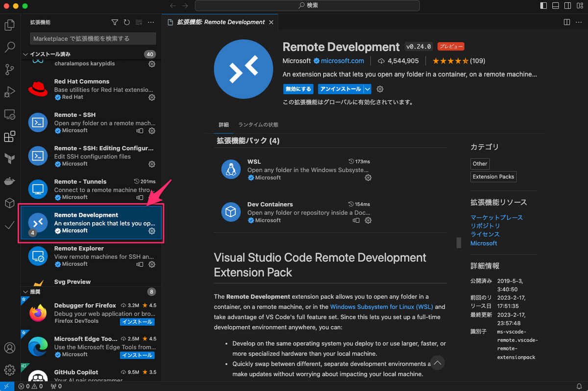Click the checkmark icon in activity bar

[x=9, y=225]
